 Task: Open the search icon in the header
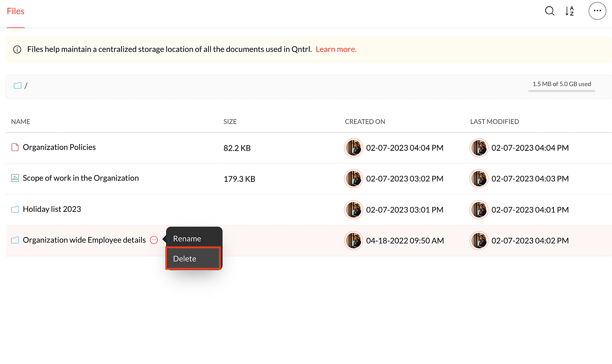pyautogui.click(x=549, y=11)
